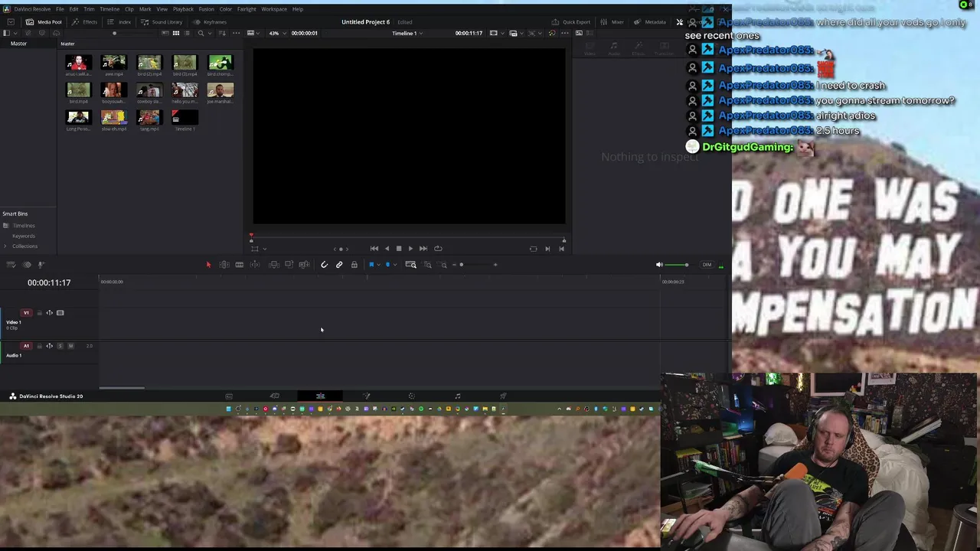Open the Trim menu
Screen dimensions: 980x551
click(x=89, y=9)
